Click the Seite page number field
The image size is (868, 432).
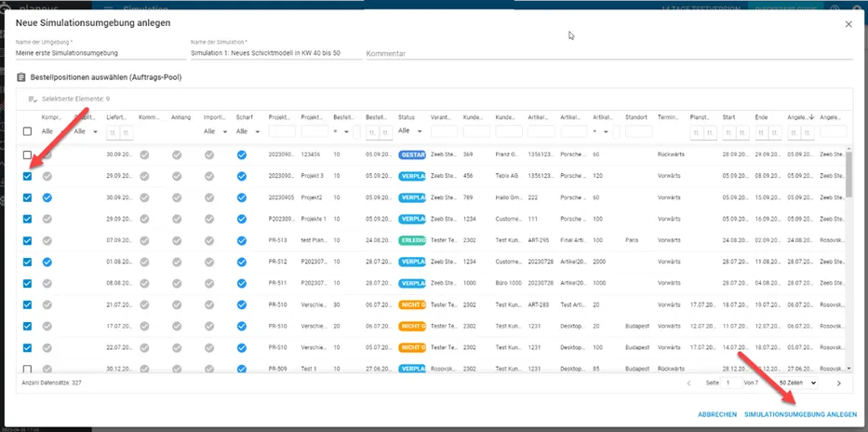point(731,383)
